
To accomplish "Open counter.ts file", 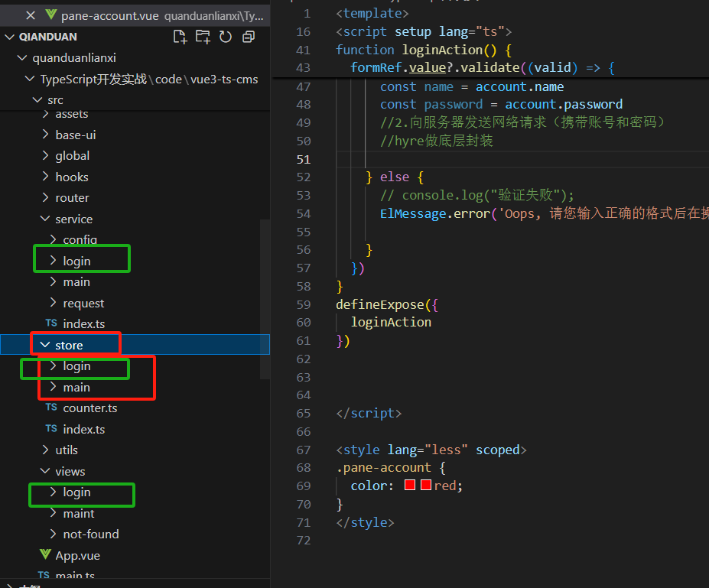I will (90, 408).
